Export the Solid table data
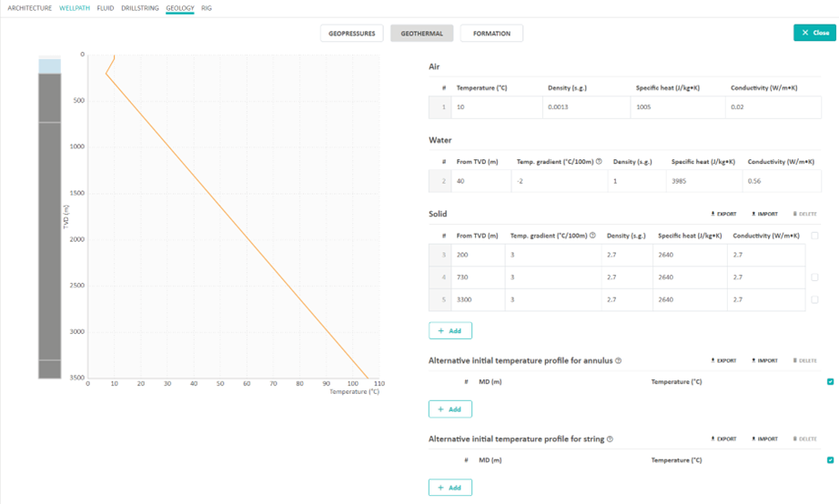The height and width of the screenshot is (504, 839). pyautogui.click(x=723, y=214)
